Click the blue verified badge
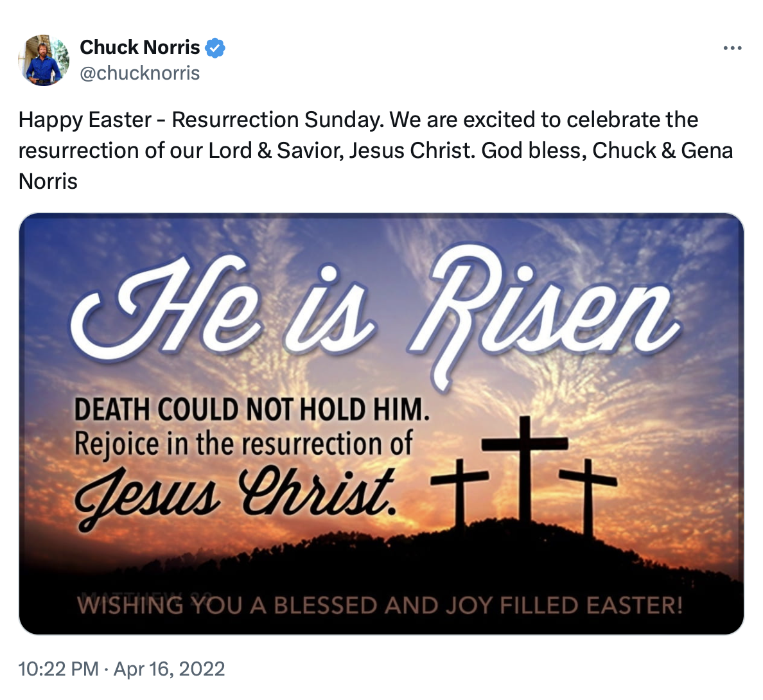Viewport: 763px width, 700px height. [215, 48]
